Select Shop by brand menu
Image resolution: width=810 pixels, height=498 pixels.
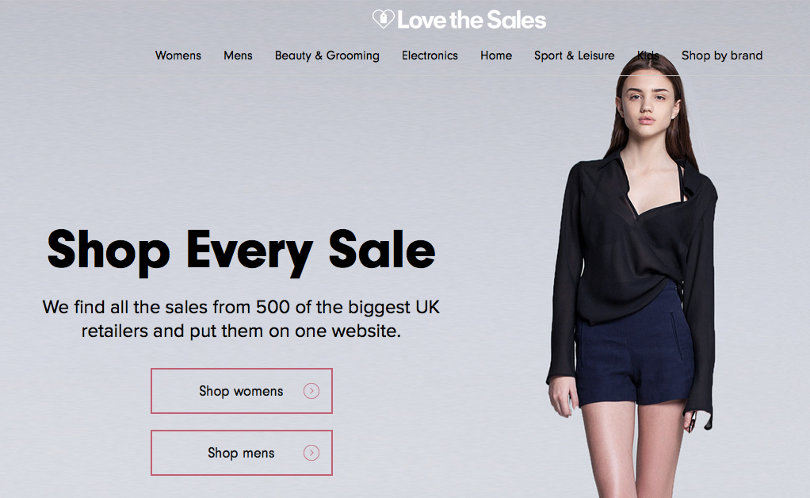(722, 56)
